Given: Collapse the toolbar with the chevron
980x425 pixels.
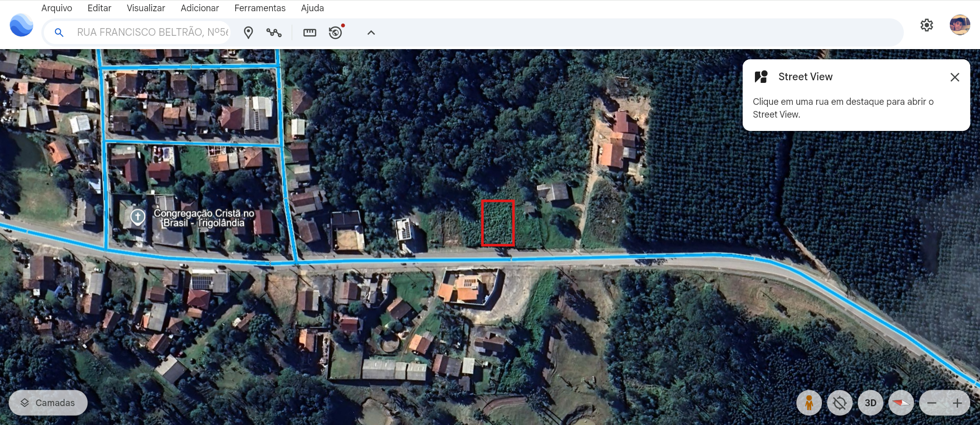Looking at the screenshot, I should [371, 33].
